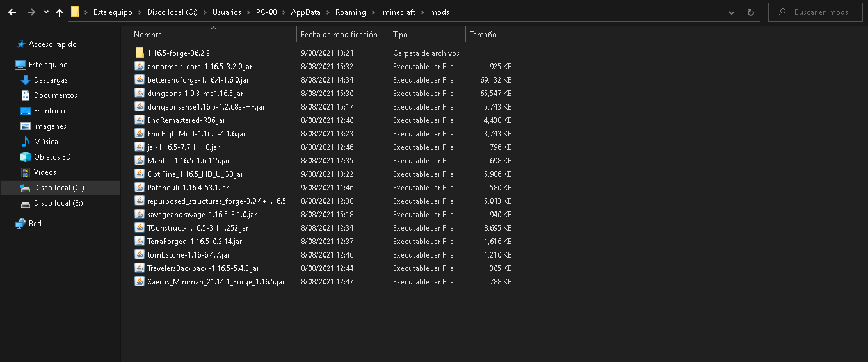The width and height of the screenshot is (868, 362).
Task: Open Red network in sidebar
Action: click(x=35, y=224)
